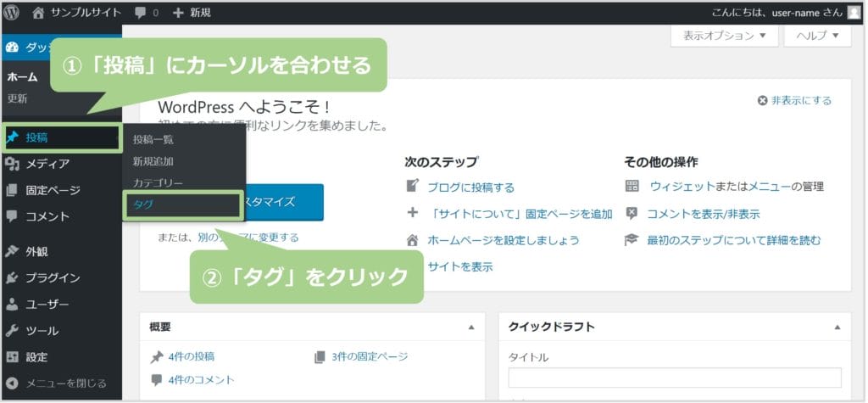Open the メニュー link under その他の操作
The width and height of the screenshot is (868, 403).
tap(770, 187)
